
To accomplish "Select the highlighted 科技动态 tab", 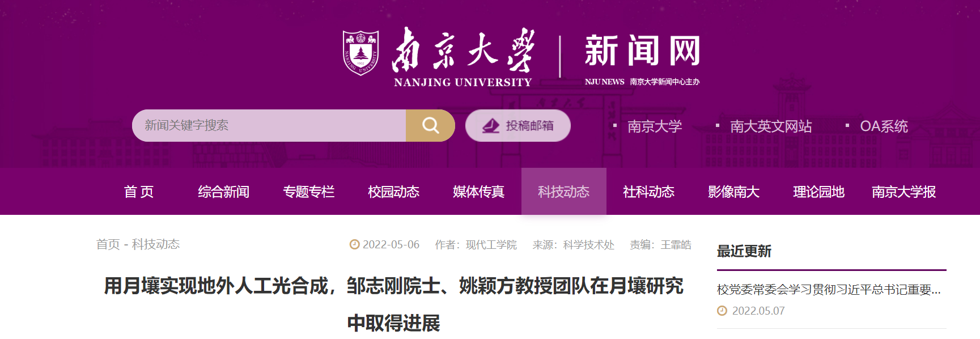I will (x=564, y=192).
